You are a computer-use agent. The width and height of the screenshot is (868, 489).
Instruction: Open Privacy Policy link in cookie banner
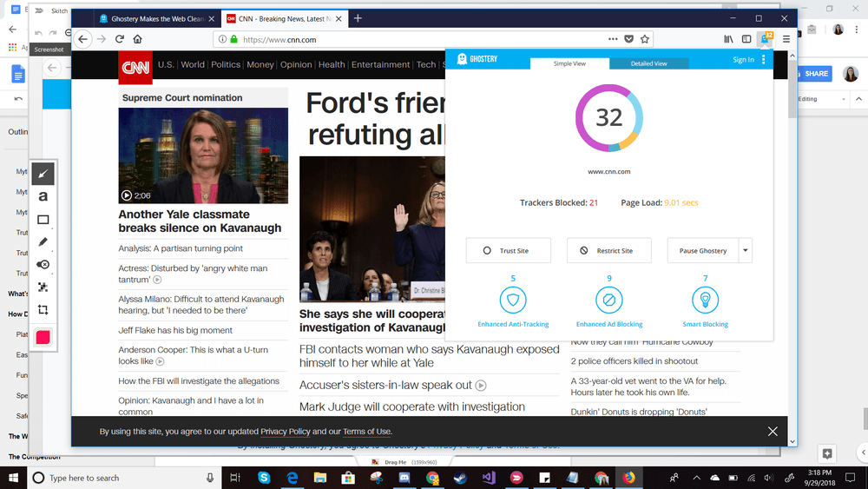285,432
